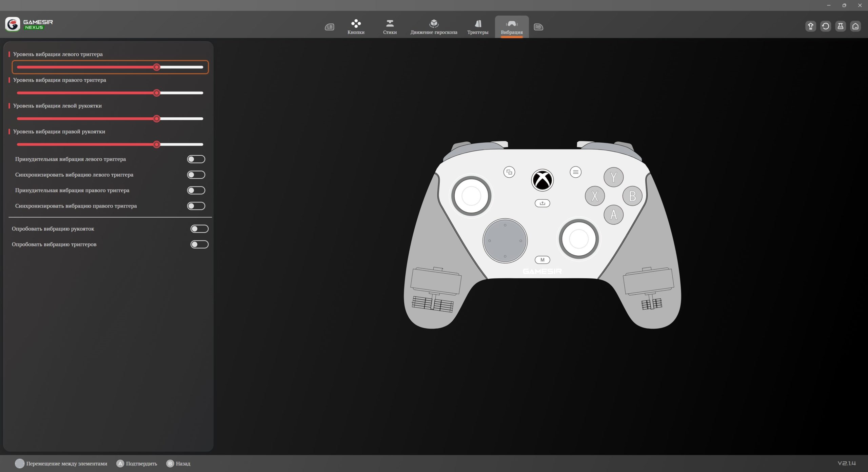This screenshot has width=868, height=472.
Task: Set the Уровень вибрации левой рукоятки slider
Action: [x=110, y=119]
